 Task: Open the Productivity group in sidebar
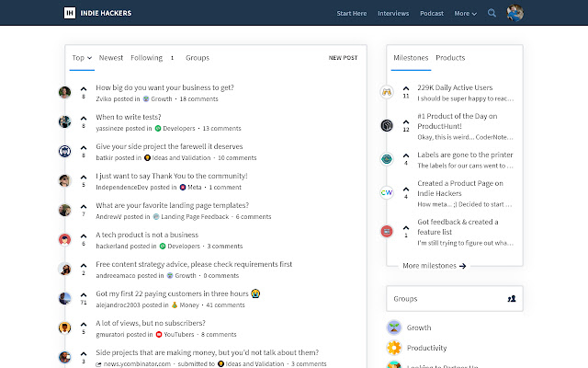coord(426,348)
